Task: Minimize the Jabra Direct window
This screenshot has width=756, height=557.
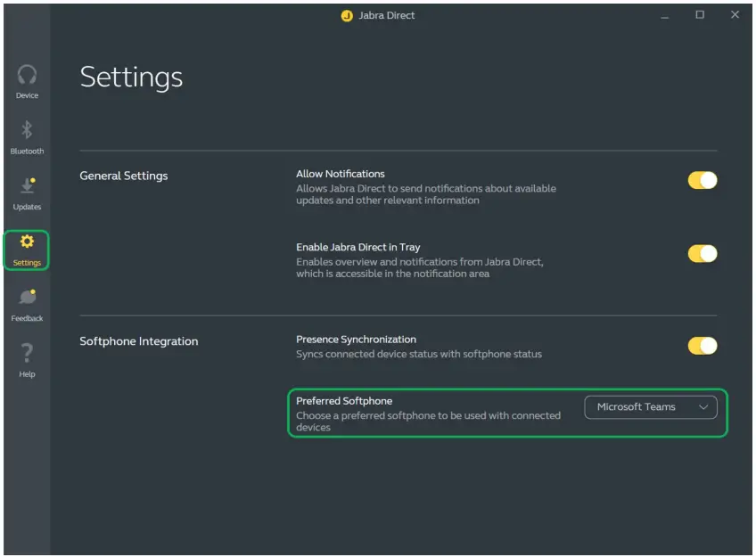Action: (x=665, y=15)
